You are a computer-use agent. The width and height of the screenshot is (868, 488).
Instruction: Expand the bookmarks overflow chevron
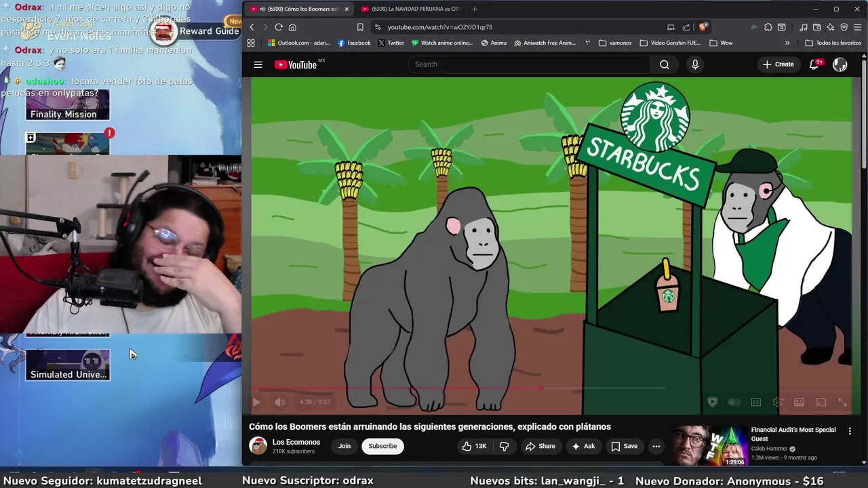coord(787,43)
